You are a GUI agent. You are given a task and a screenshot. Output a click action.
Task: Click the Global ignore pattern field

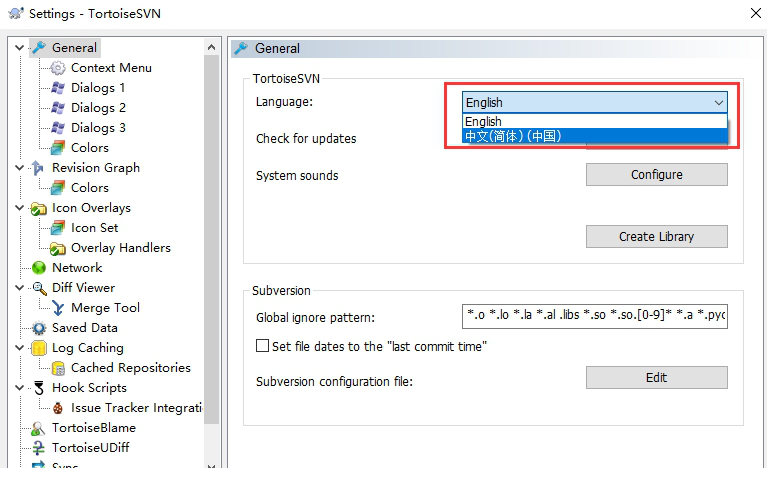click(x=595, y=317)
